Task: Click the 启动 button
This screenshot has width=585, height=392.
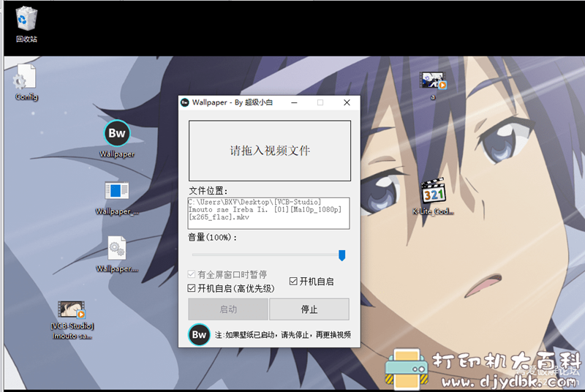Action: [x=228, y=309]
